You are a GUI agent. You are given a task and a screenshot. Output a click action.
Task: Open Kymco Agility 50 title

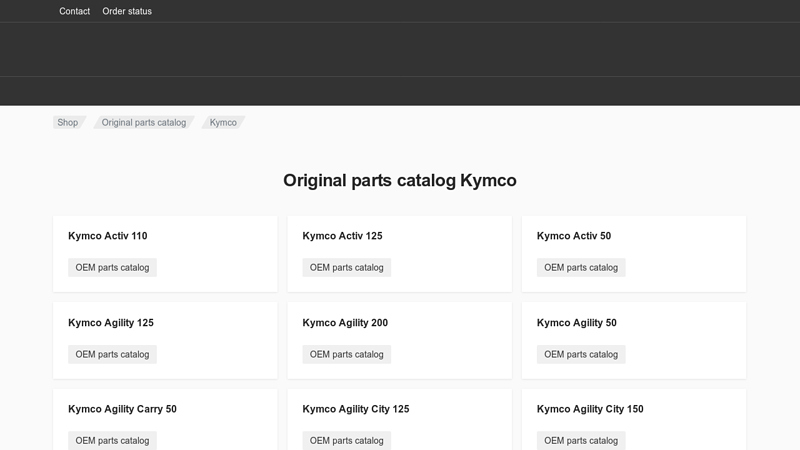point(577,322)
